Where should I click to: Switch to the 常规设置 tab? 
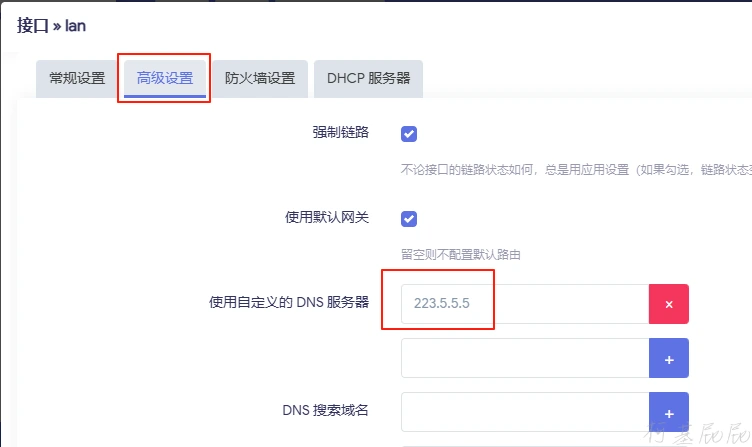[x=77, y=78]
